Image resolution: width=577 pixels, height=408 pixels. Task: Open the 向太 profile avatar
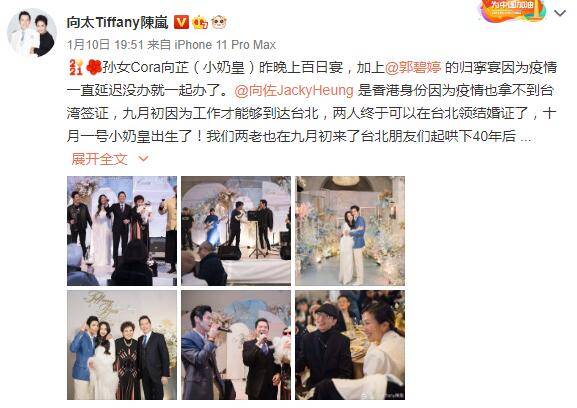(x=32, y=33)
